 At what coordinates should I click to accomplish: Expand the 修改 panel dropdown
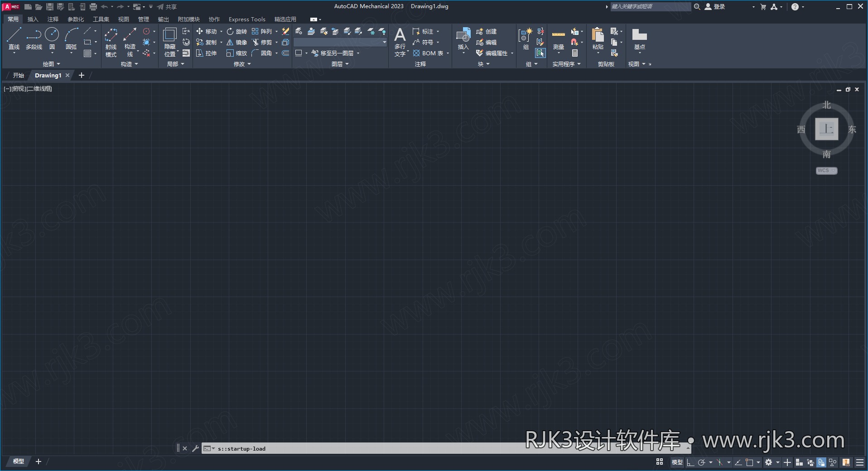[x=242, y=64]
